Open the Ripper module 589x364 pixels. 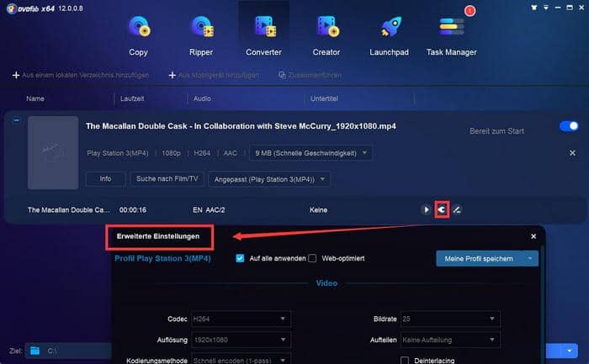coord(201,36)
